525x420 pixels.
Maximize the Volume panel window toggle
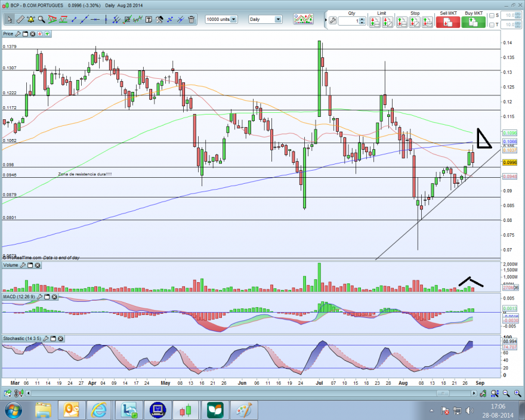[x=30, y=265]
